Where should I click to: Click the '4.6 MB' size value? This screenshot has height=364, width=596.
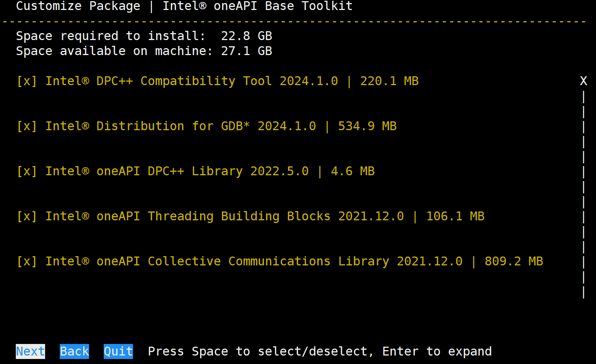click(353, 171)
